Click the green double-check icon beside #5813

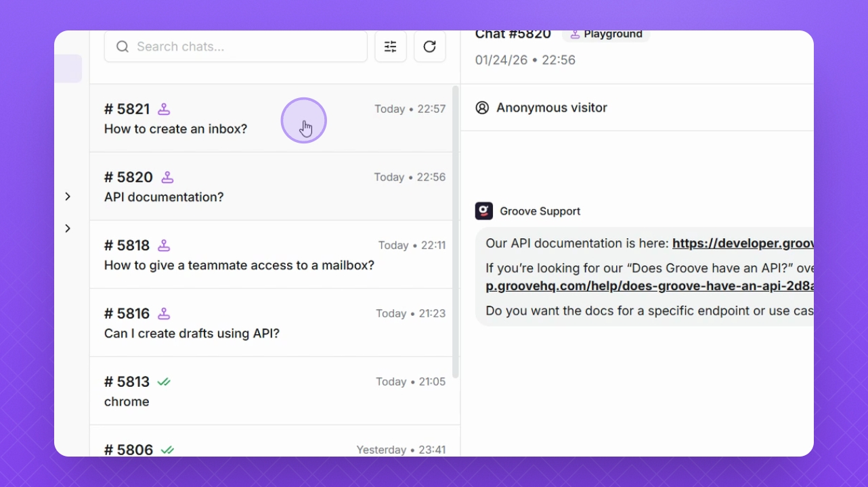click(164, 382)
